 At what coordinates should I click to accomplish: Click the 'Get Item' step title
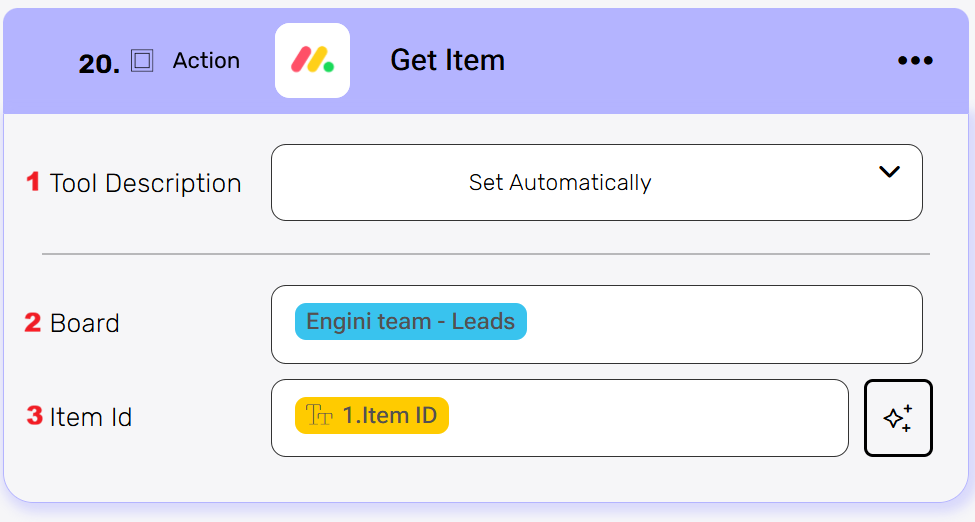point(447,61)
